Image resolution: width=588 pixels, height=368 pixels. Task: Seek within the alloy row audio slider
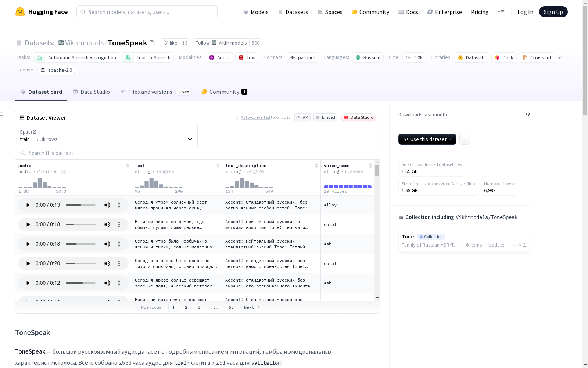pos(80,205)
